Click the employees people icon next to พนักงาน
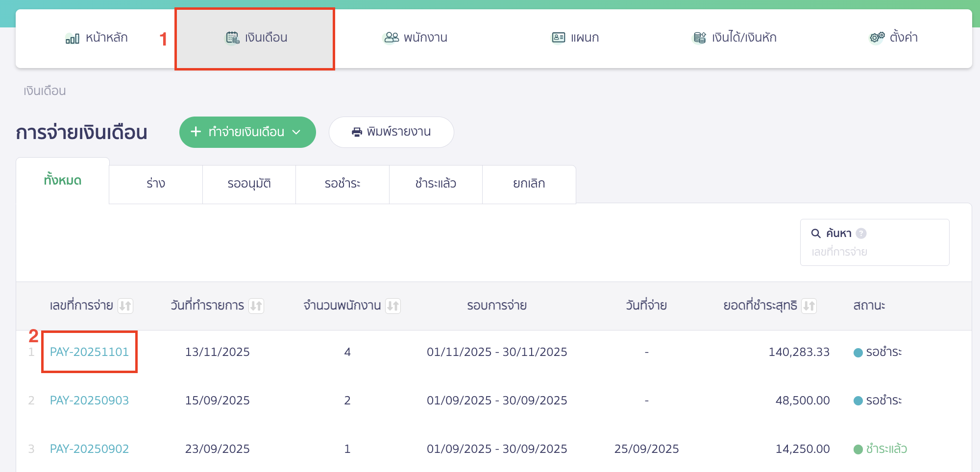Screen dimensions: 980x472 [x=391, y=37]
